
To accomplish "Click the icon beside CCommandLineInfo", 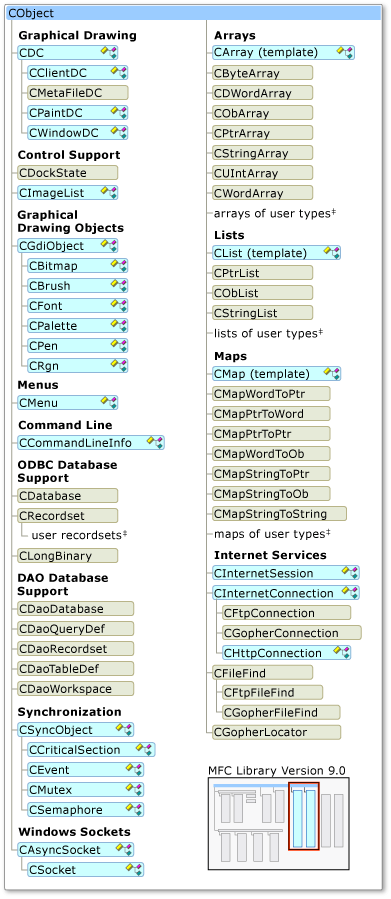I will pos(155,443).
